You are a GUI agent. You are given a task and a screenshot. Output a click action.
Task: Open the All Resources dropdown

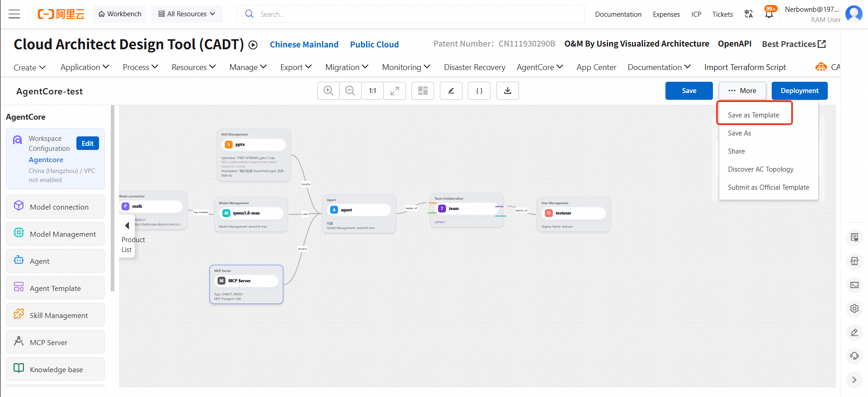[187, 14]
